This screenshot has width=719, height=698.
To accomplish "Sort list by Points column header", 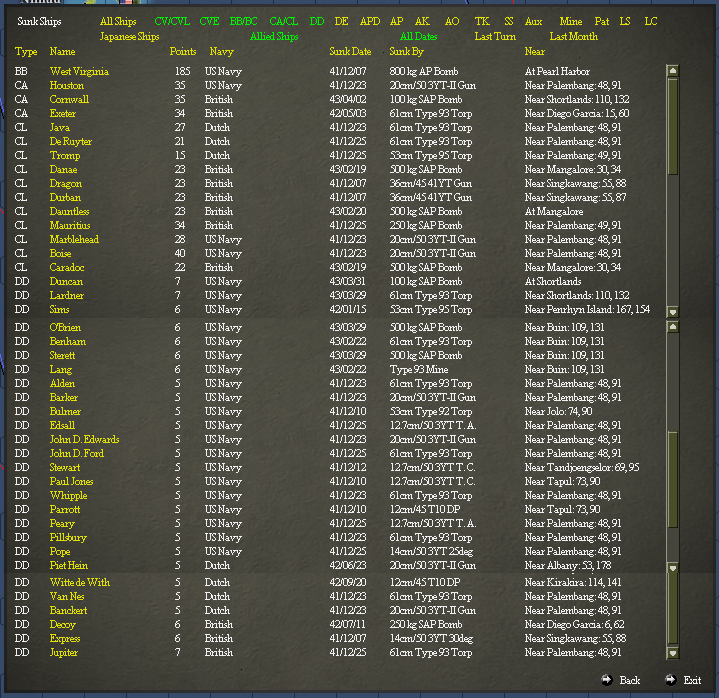I will 183,52.
